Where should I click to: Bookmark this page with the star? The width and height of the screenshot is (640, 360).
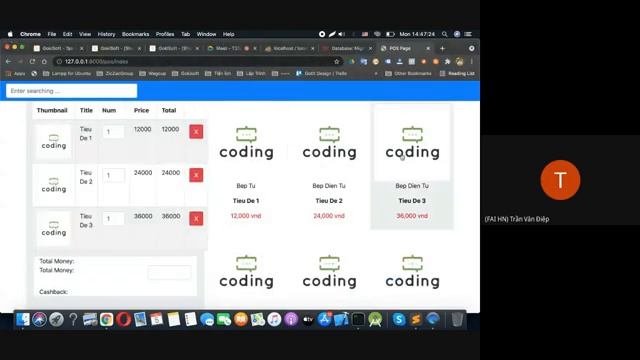[337, 62]
